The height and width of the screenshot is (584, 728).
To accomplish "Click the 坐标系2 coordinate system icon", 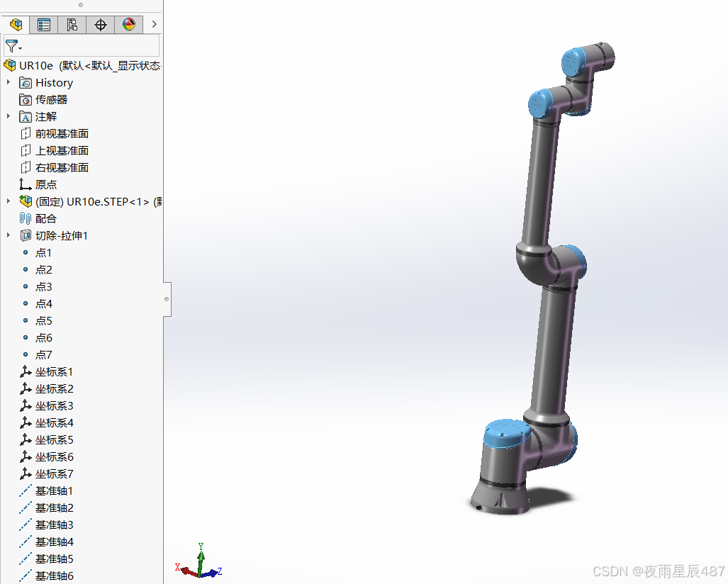I will 26,388.
